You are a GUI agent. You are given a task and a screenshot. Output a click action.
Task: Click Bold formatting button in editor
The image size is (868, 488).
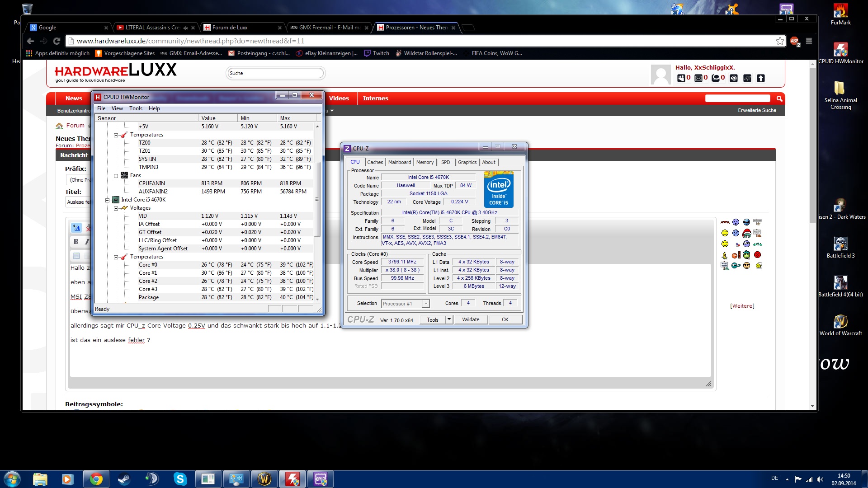pyautogui.click(x=76, y=242)
